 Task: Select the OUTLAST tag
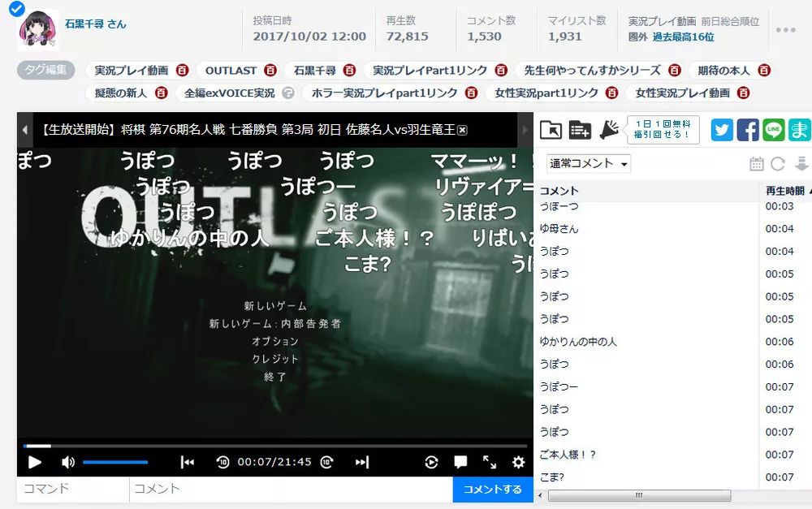click(x=231, y=71)
